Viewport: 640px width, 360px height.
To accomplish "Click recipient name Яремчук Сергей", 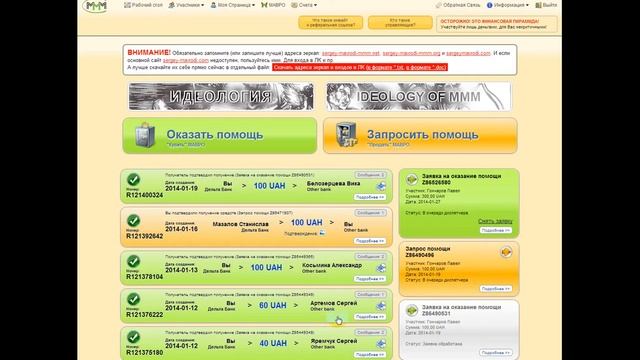I will pyautogui.click(x=334, y=341).
